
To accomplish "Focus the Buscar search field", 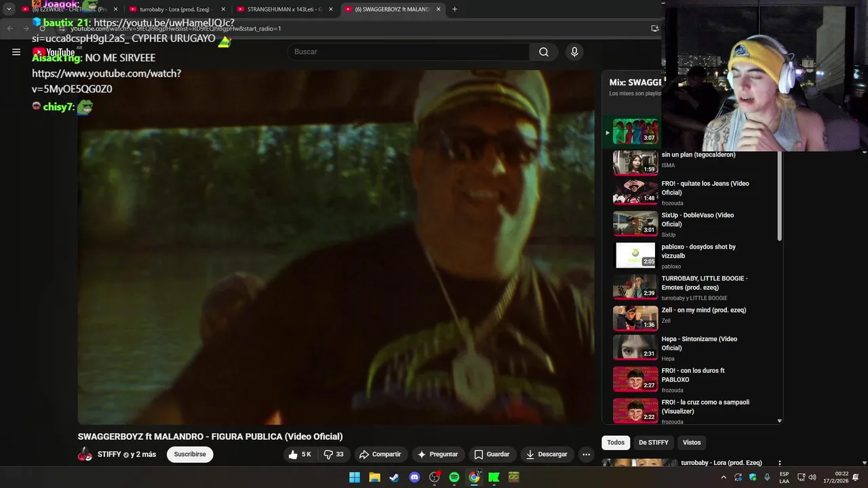I will 409,52.
